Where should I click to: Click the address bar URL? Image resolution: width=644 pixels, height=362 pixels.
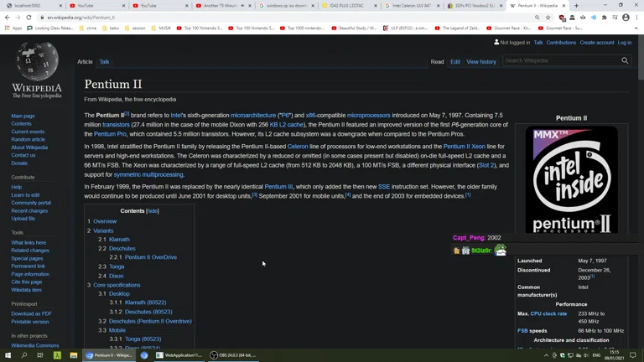click(x=80, y=18)
